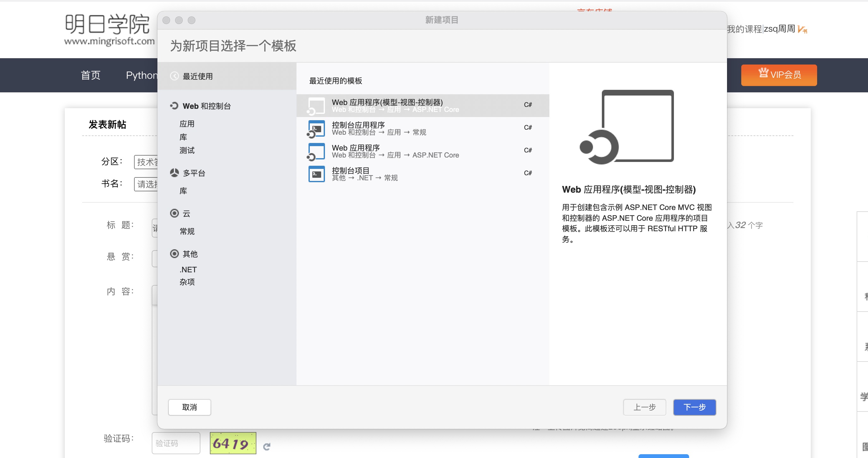Click the crown icon on VIP会员 button

tap(763, 72)
